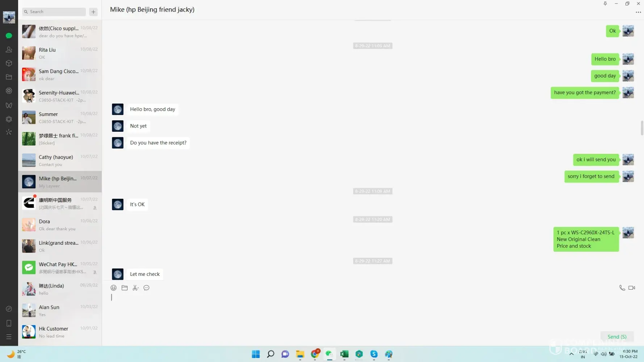
Task: Click the chat window vertical scrollbar
Action: click(642, 128)
